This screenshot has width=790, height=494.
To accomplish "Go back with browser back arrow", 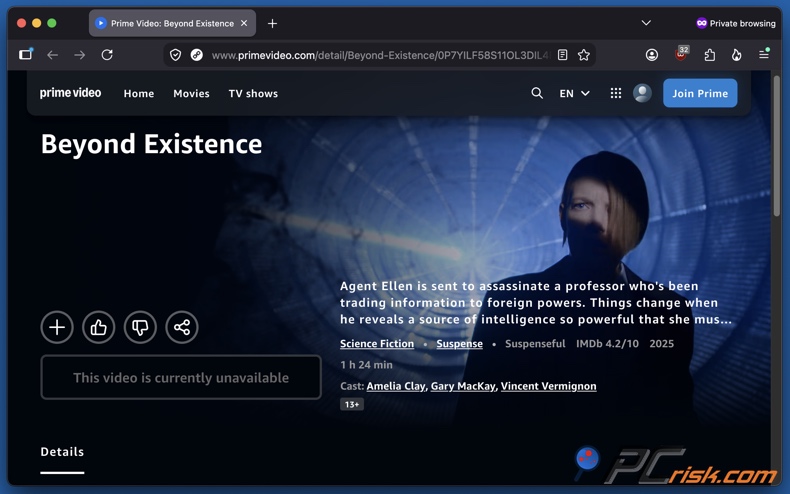I will coord(52,54).
